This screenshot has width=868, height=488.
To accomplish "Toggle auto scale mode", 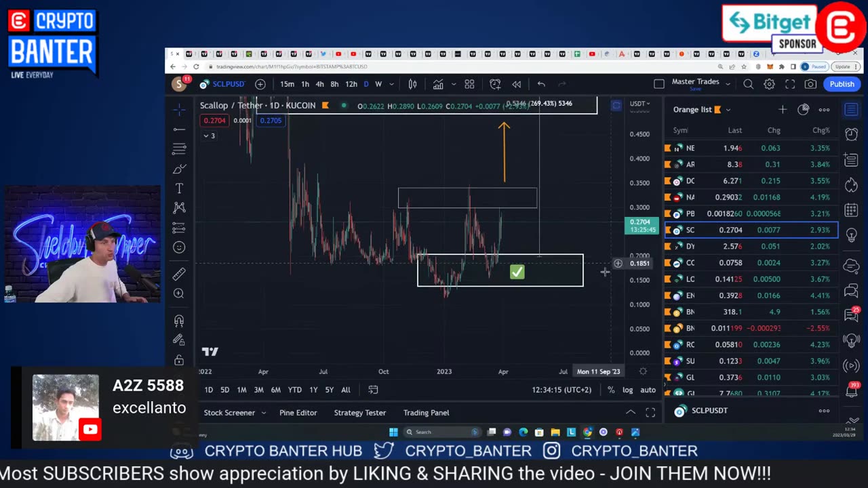I will pyautogui.click(x=648, y=390).
